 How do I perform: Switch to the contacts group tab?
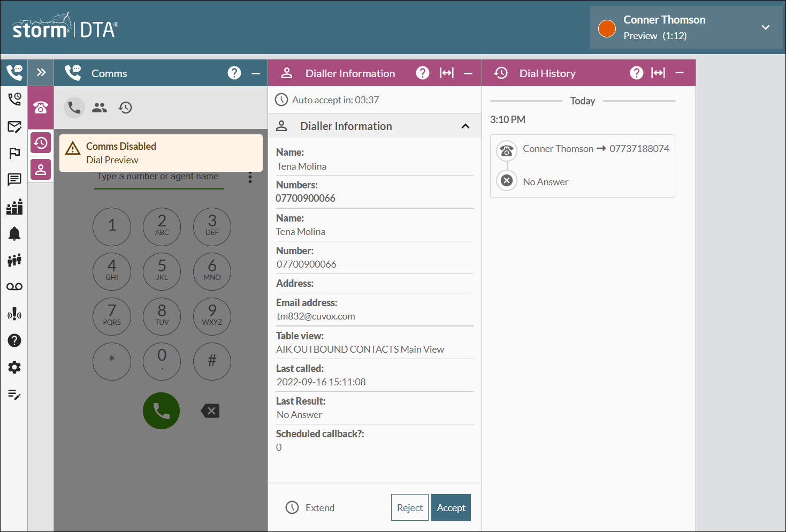tap(100, 108)
